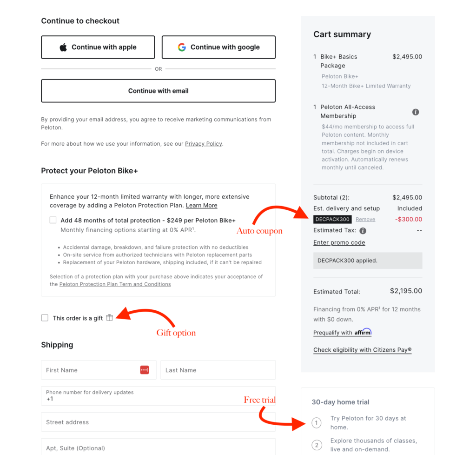Click step 1 circle in 30-day home trial
The height and width of the screenshot is (455, 476).
[317, 422]
